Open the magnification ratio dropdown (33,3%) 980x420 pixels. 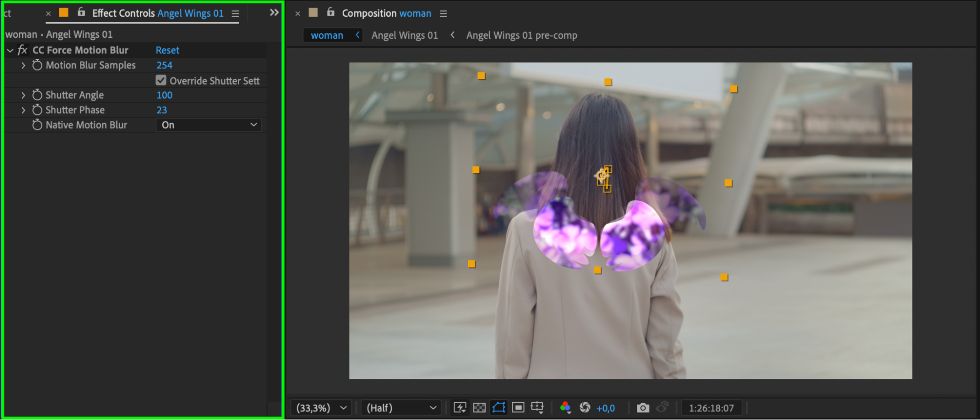point(322,408)
